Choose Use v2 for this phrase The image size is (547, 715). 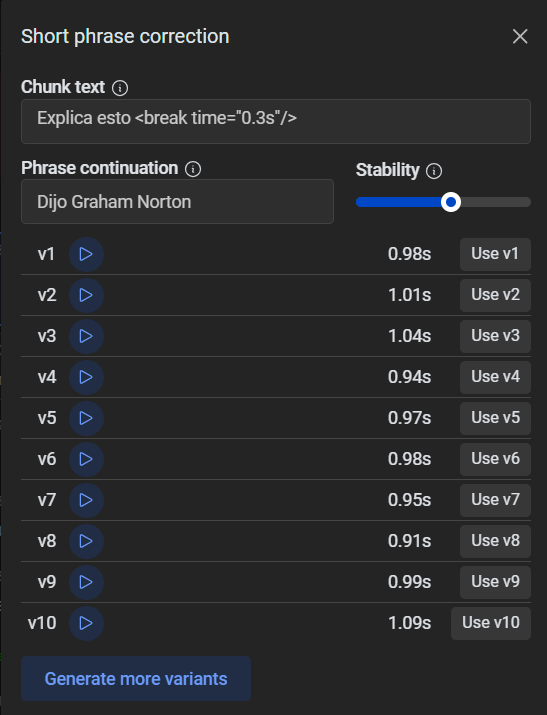click(x=495, y=295)
